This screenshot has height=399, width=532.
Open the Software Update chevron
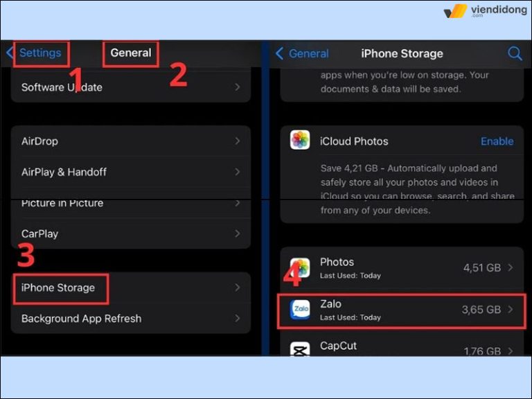(x=237, y=87)
